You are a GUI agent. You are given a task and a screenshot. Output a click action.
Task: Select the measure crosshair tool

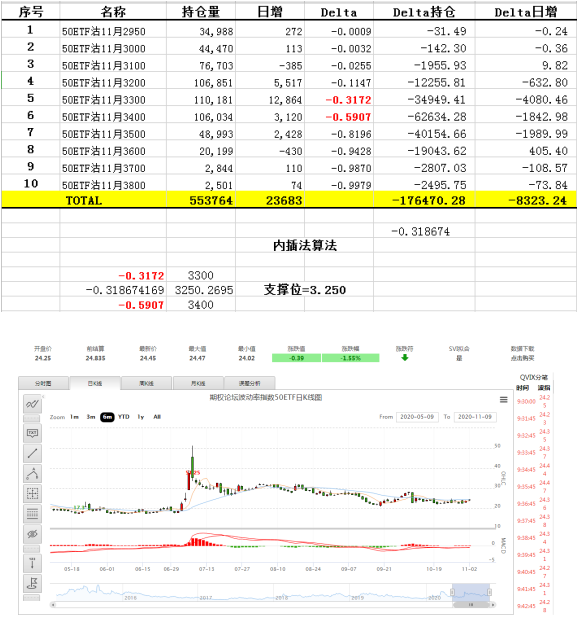click(32, 493)
